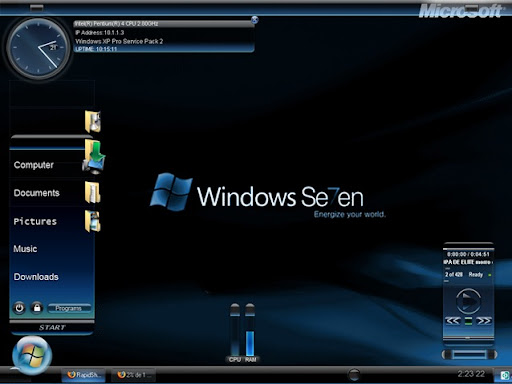Image resolution: width=512 pixels, height=384 pixels.
Task: Open the Documents link
Action: pyautogui.click(x=37, y=193)
